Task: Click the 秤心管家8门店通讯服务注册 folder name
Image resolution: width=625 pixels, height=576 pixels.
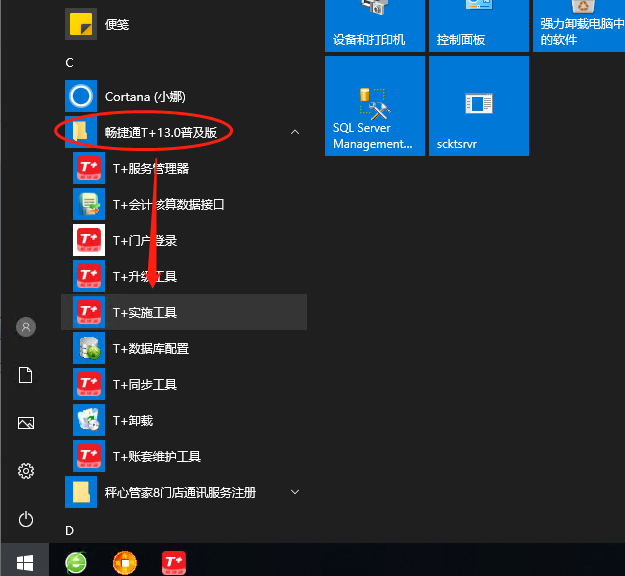Action: (x=180, y=493)
